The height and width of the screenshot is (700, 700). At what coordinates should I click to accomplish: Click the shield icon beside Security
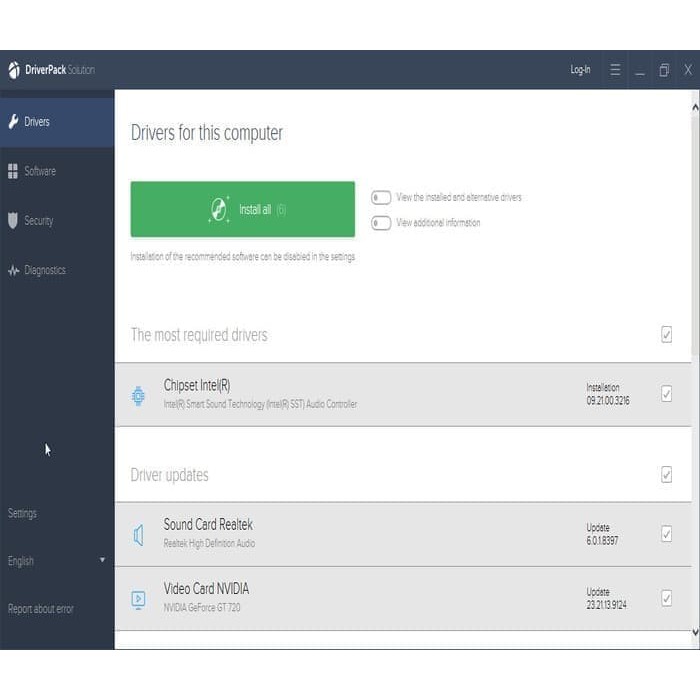click(x=13, y=221)
